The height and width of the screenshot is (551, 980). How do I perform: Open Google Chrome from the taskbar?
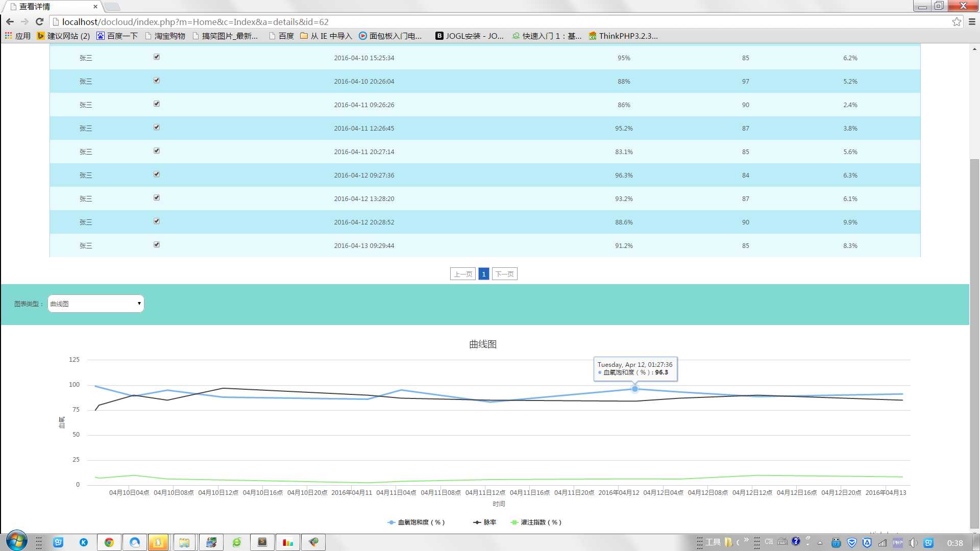click(109, 542)
